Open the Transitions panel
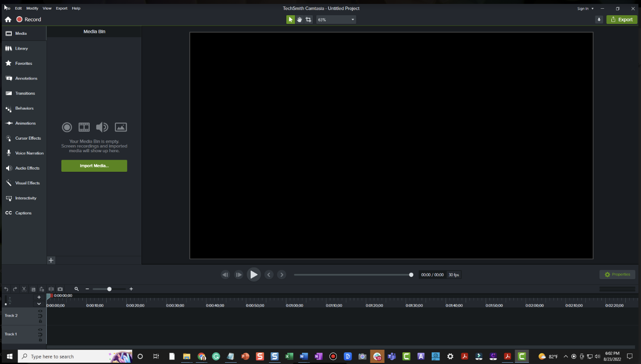Image resolution: width=641 pixels, height=364 pixels. pyautogui.click(x=25, y=93)
